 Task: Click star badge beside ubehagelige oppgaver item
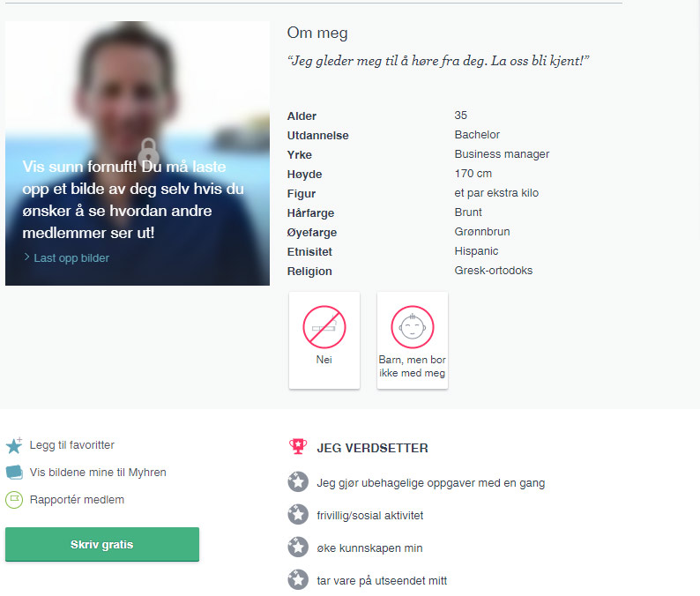[298, 482]
